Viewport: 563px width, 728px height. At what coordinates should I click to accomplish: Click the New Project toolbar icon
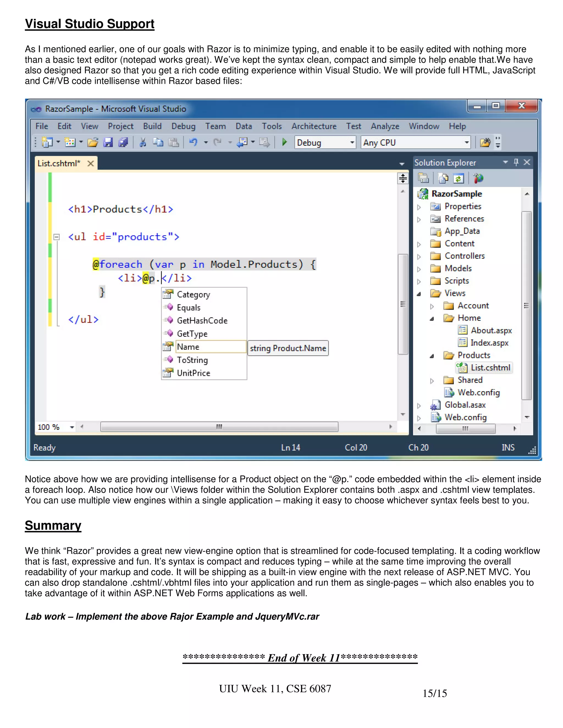point(47,143)
